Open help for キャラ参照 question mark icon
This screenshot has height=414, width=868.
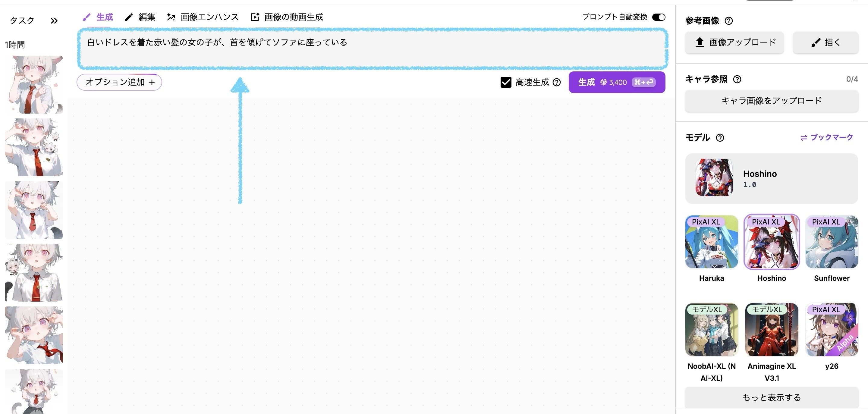pos(738,80)
